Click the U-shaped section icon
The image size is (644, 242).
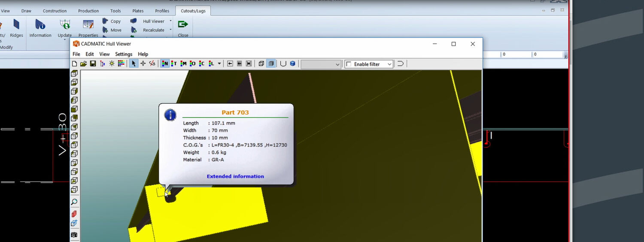click(x=283, y=64)
